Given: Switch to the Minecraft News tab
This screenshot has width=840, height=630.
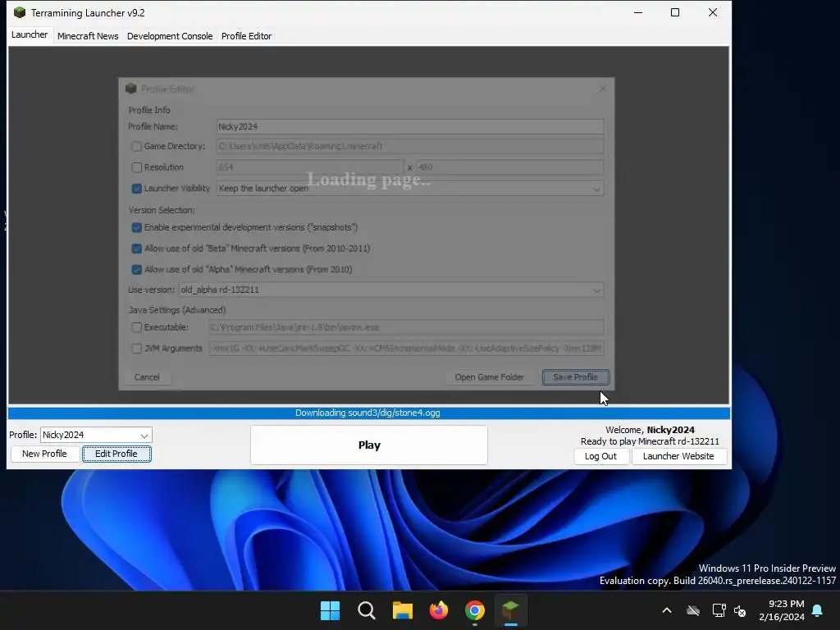Looking at the screenshot, I should point(88,36).
